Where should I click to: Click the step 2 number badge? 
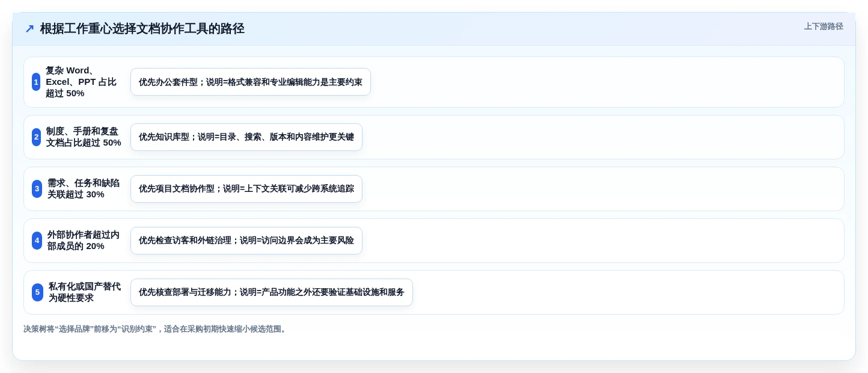tap(37, 137)
